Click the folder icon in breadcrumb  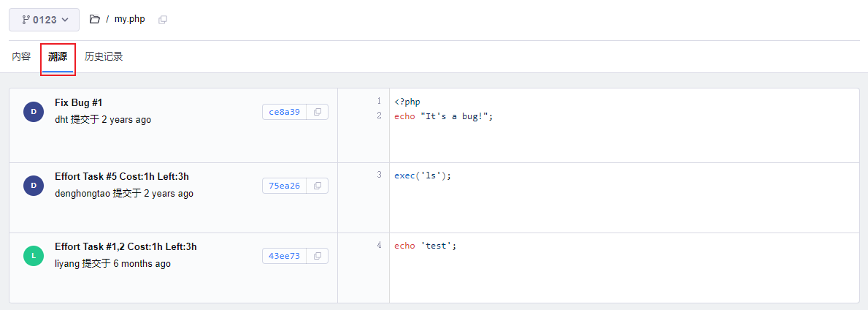click(x=94, y=20)
